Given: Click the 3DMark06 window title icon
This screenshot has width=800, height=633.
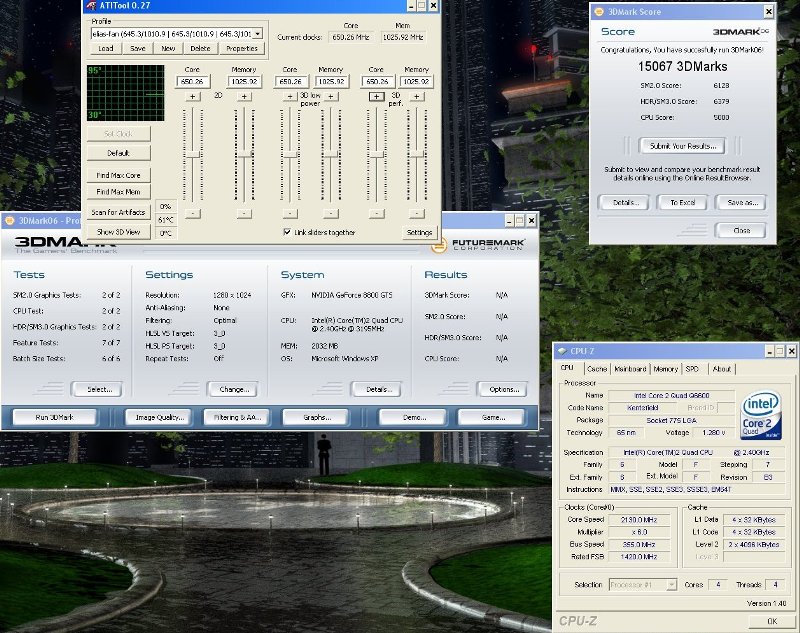Looking at the screenshot, I should tap(9, 219).
